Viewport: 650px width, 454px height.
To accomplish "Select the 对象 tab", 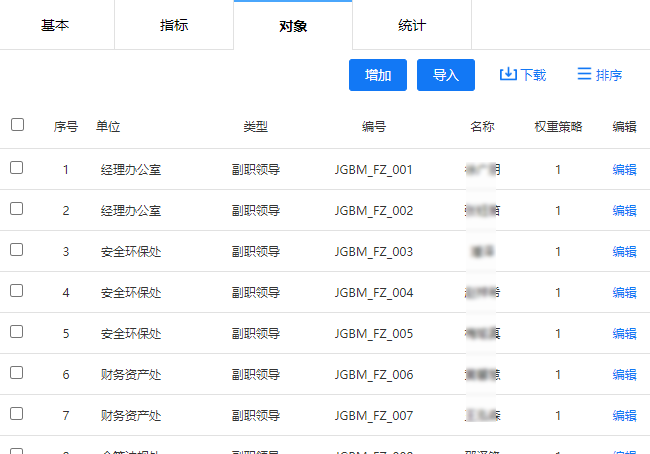I will 293,26.
